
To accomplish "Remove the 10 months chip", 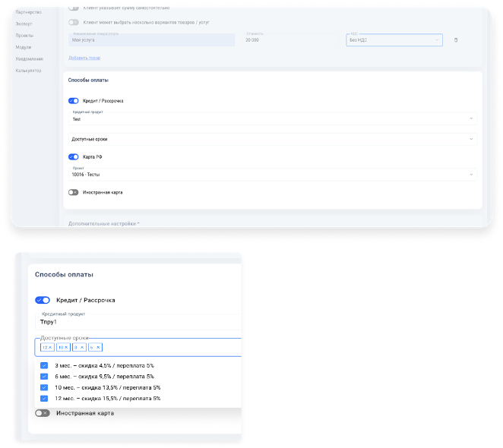I will click(x=66, y=347).
